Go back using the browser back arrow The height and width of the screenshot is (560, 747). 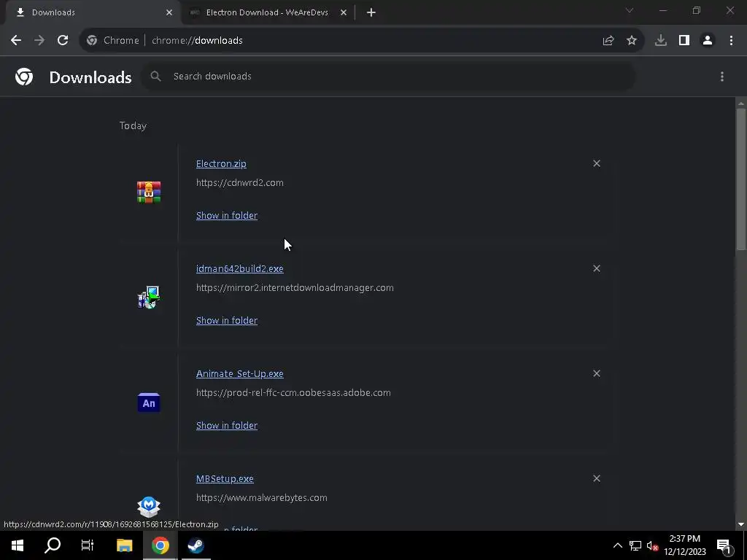point(16,41)
